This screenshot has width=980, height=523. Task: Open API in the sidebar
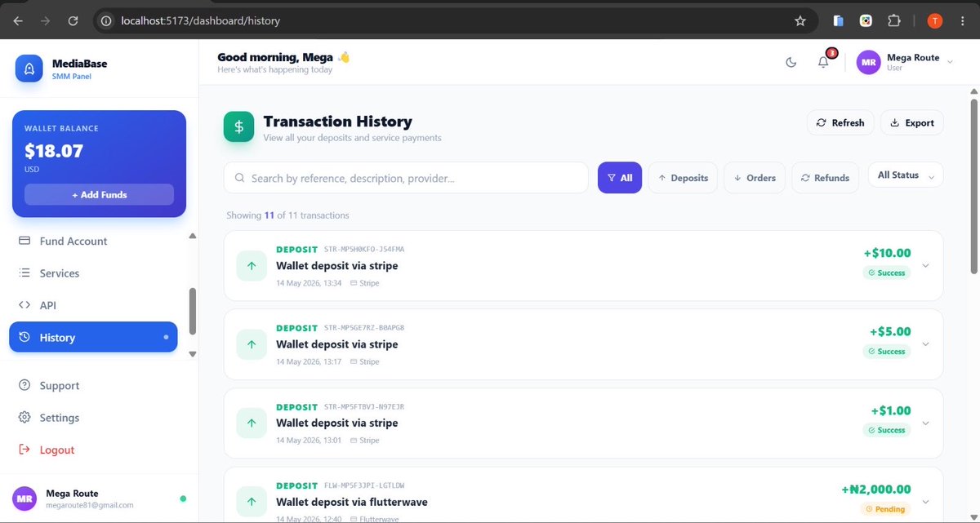coord(93,305)
